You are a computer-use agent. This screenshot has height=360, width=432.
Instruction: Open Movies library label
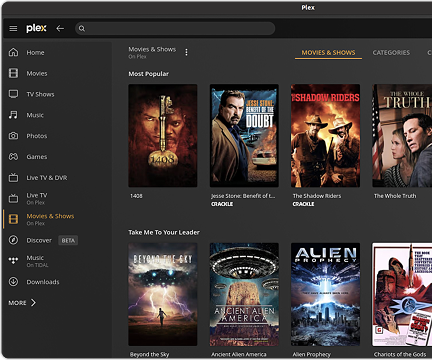(37, 73)
